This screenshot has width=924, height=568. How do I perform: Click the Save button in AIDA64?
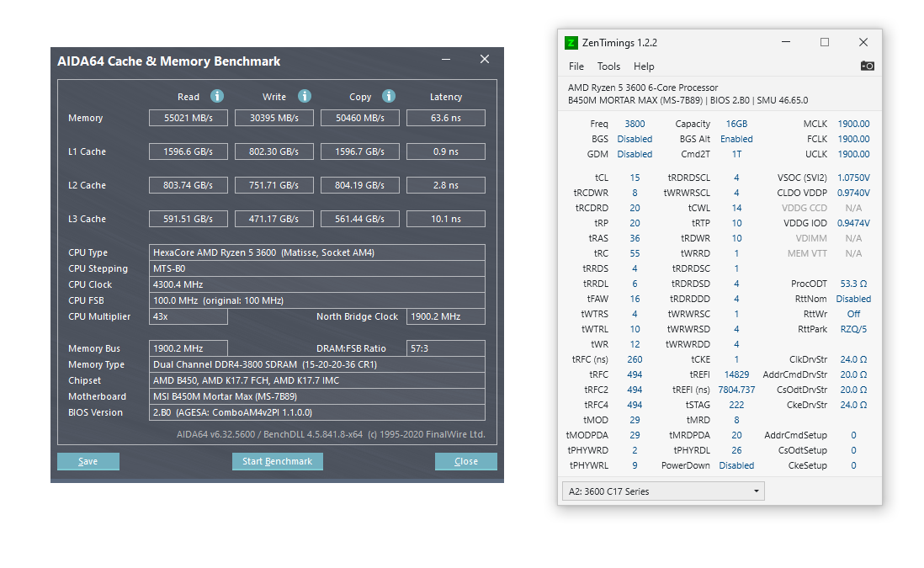(88, 461)
